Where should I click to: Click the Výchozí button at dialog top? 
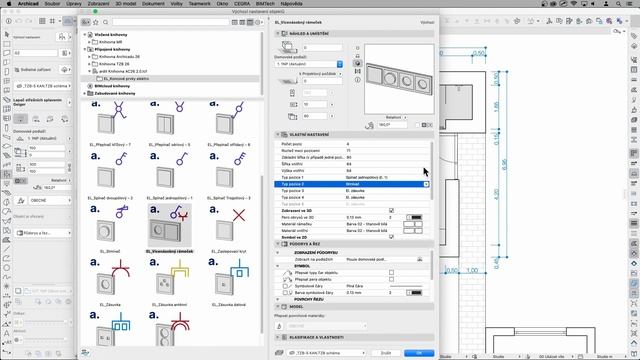coord(427,22)
